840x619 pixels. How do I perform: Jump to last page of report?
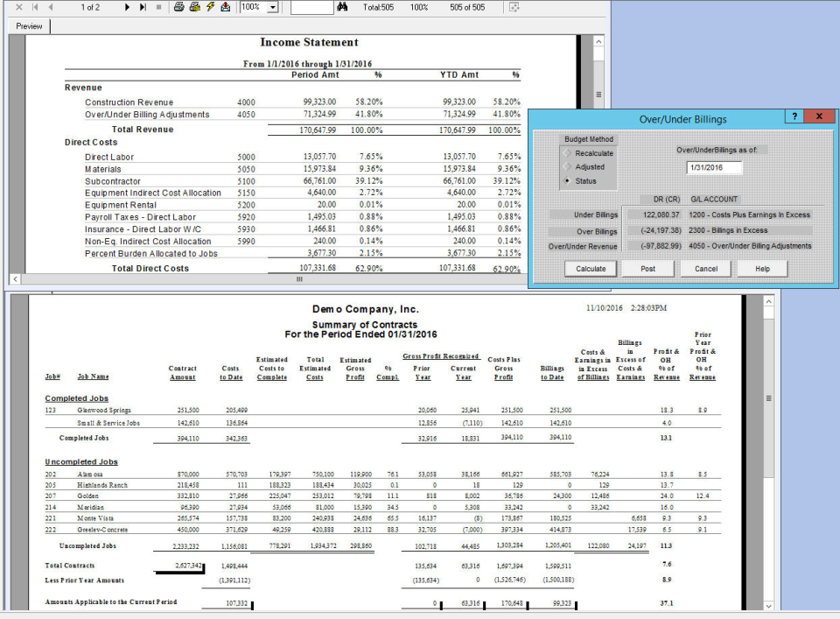(143, 7)
